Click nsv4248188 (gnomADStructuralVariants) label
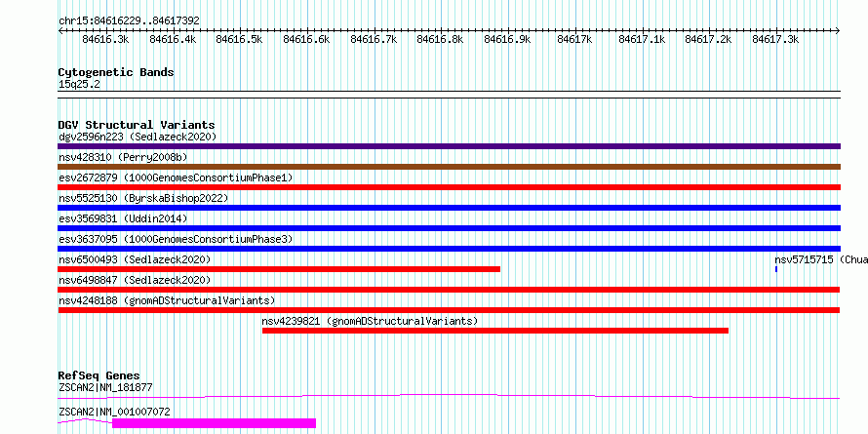This screenshot has width=868, height=434. 167,300
